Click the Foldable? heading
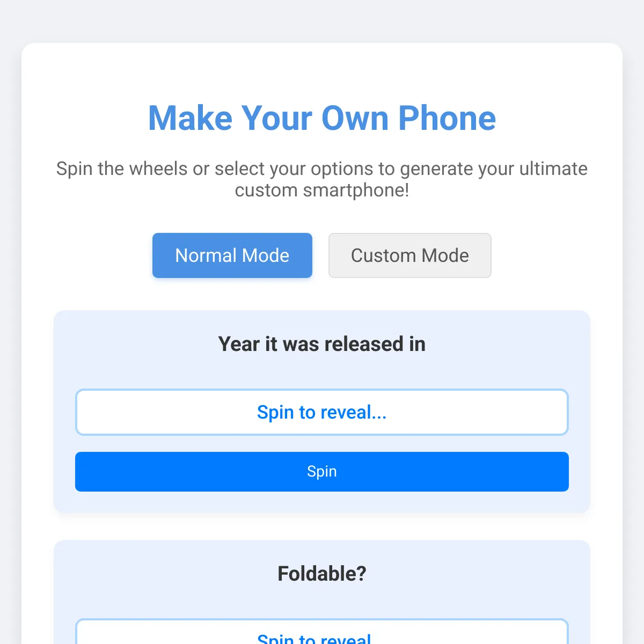The image size is (644, 644). point(322,574)
